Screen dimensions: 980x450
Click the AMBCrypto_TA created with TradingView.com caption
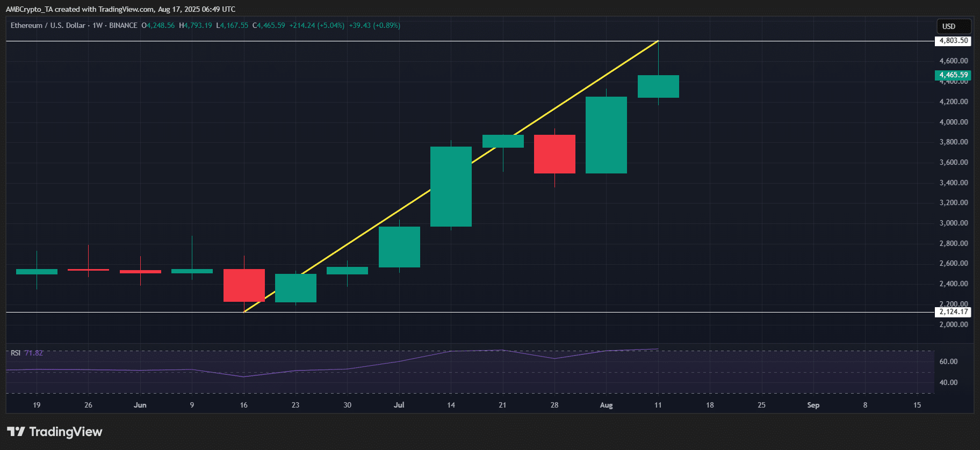click(120, 9)
